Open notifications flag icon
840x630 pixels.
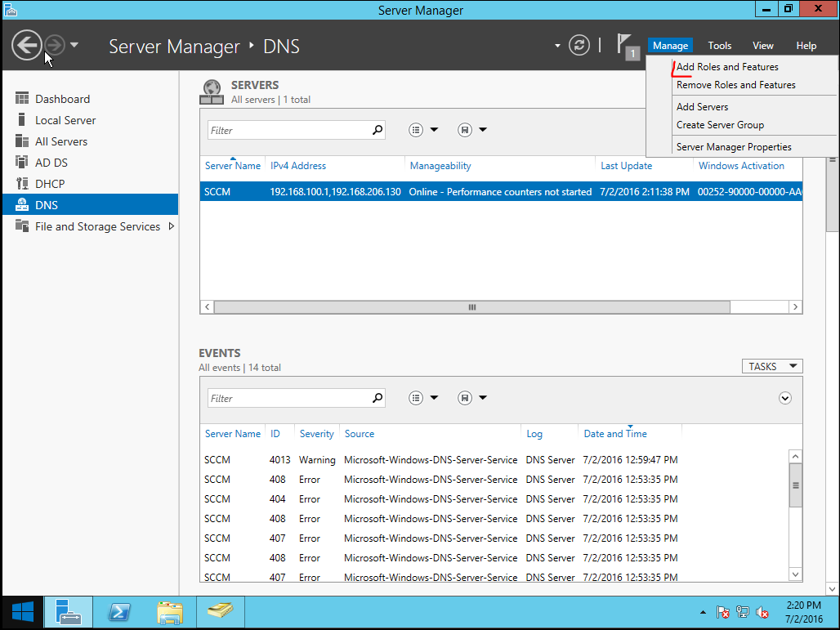pos(628,46)
